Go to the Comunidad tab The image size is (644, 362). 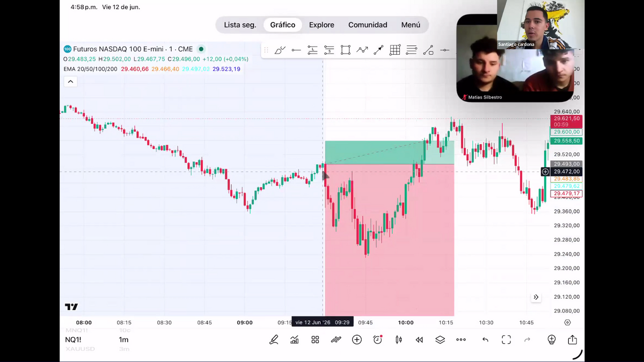368,25
